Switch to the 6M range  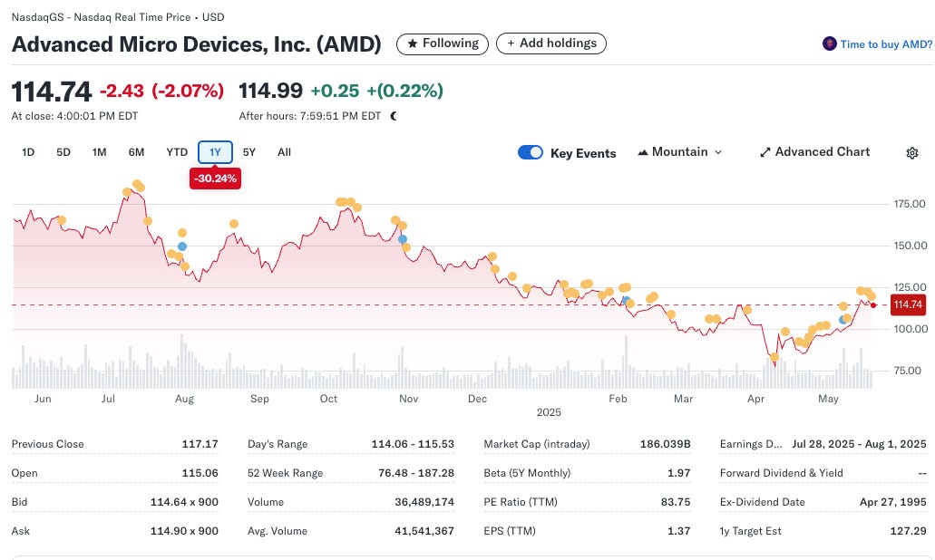point(136,152)
